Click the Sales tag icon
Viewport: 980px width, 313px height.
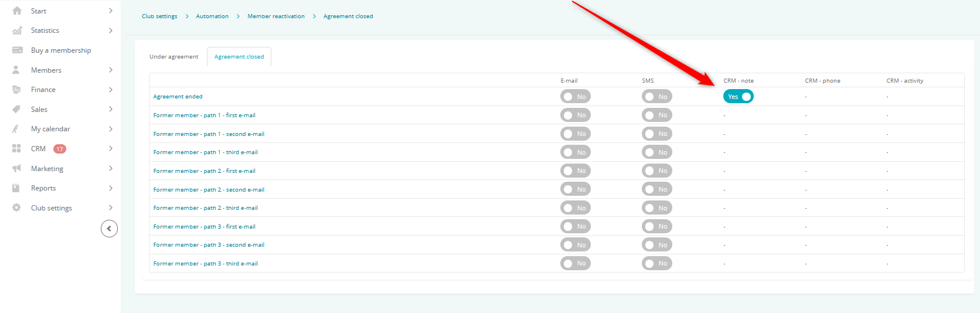pos(16,109)
